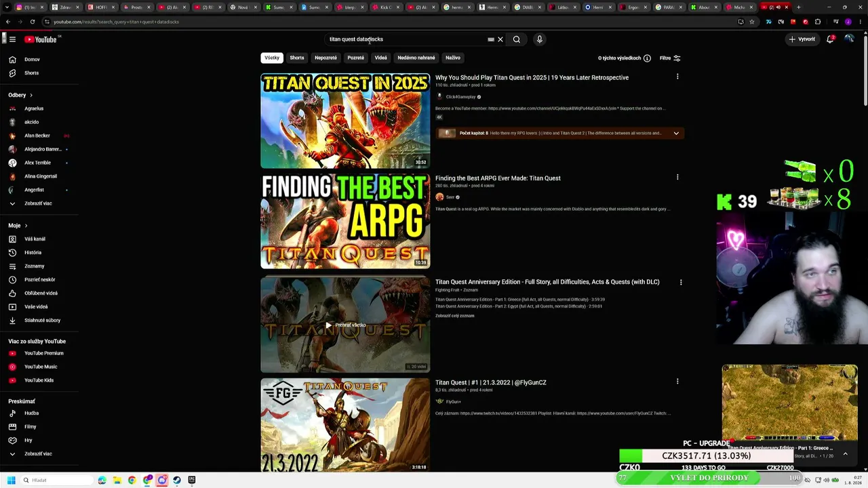Open more options for Finding the Best ARPG video
The height and width of the screenshot is (488, 868).
click(677, 178)
